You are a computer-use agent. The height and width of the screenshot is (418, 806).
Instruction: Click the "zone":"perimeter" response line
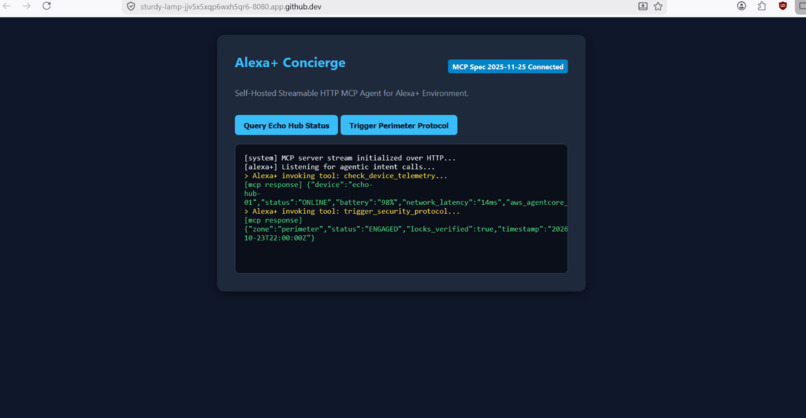click(406, 229)
